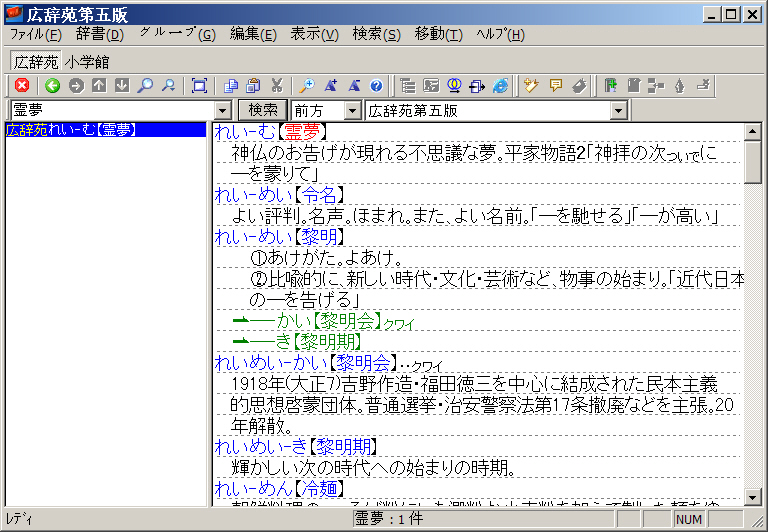Click the headword れいめい-き【黎明期】
Image resolution: width=768 pixels, height=532 pixels.
click(x=296, y=446)
